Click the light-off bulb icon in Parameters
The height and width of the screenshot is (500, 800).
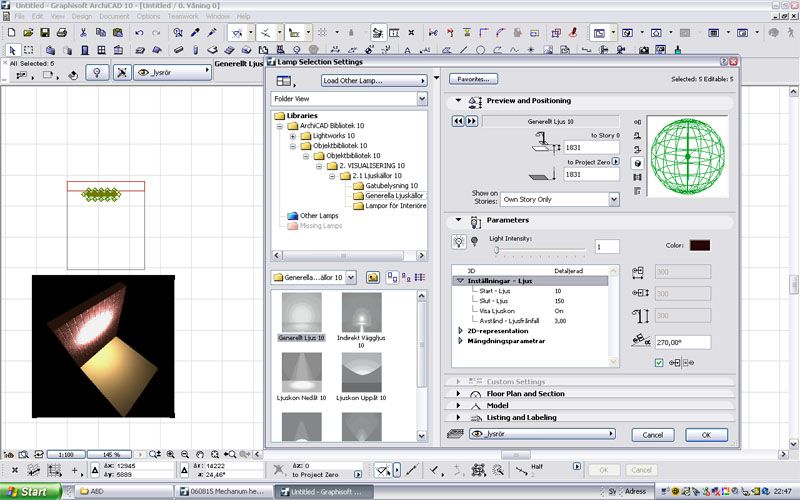pos(474,242)
